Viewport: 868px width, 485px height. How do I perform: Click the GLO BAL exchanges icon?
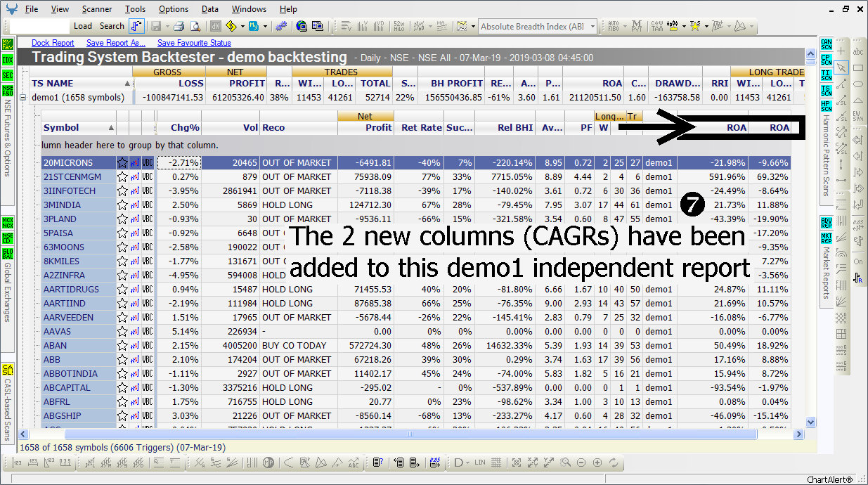click(x=8, y=253)
